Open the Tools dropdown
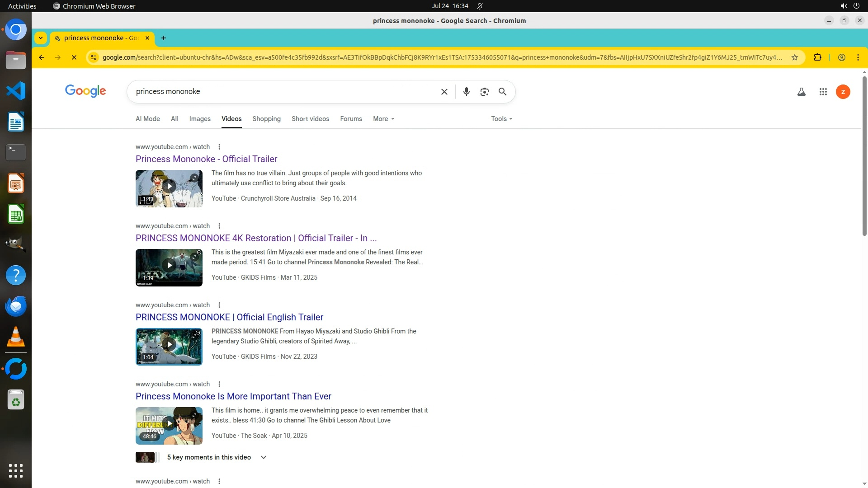 (501, 119)
